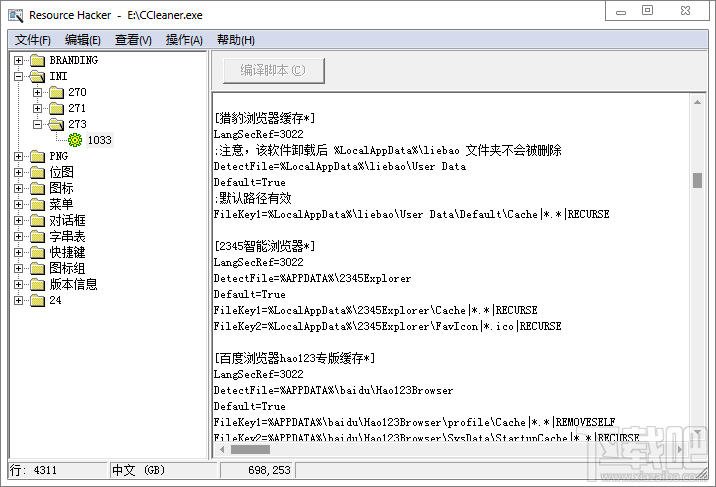Image resolution: width=716 pixels, height=487 pixels.
Task: Expand the 菜单 node
Action: [x=18, y=204]
